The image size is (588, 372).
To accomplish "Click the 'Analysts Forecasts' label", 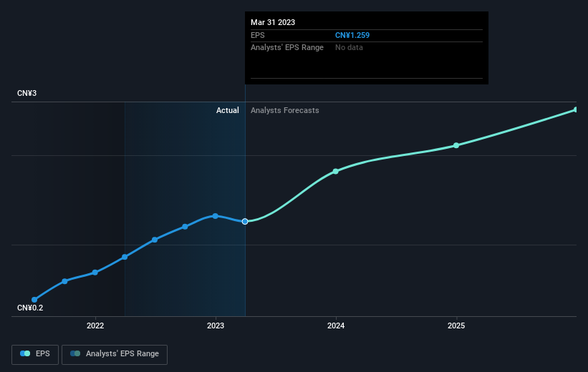I will pos(284,110).
